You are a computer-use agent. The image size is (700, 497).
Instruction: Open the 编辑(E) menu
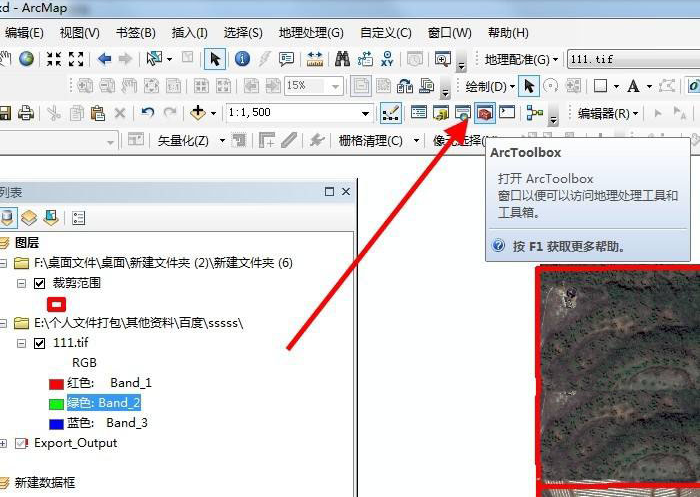pyautogui.click(x=24, y=33)
